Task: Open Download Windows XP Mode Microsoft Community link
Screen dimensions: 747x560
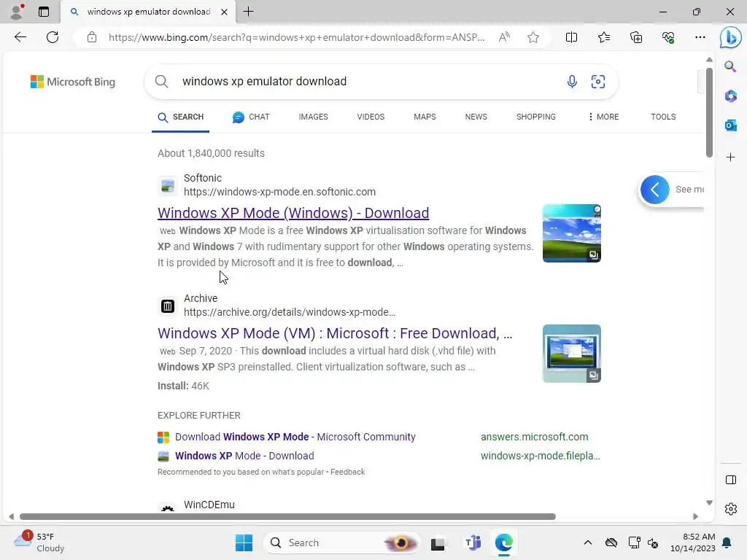Action: tap(295, 437)
